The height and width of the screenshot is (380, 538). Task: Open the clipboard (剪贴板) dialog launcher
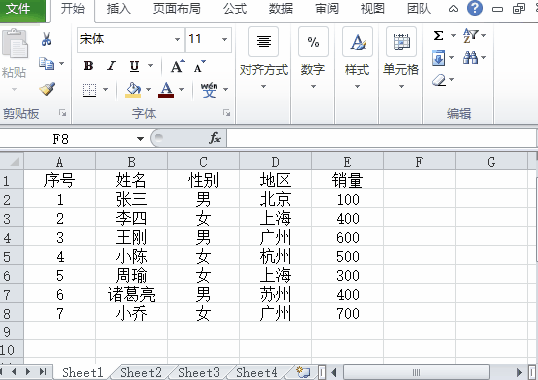tap(62, 112)
